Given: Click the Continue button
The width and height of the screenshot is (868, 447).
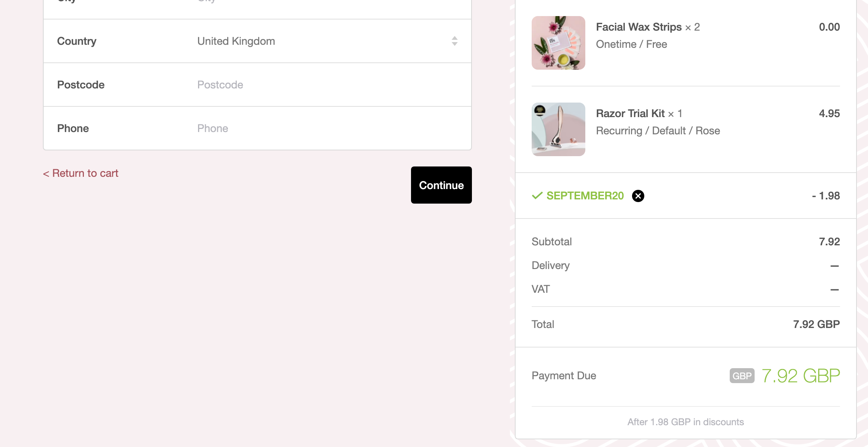Looking at the screenshot, I should pyautogui.click(x=441, y=185).
